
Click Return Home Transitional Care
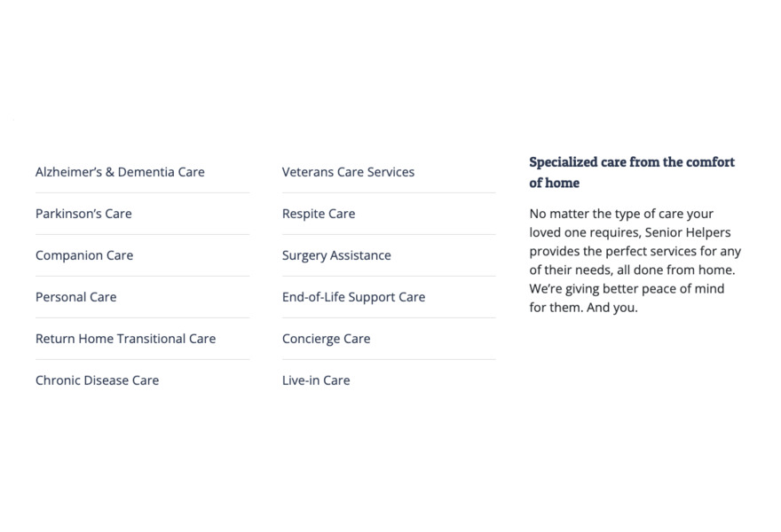point(125,339)
